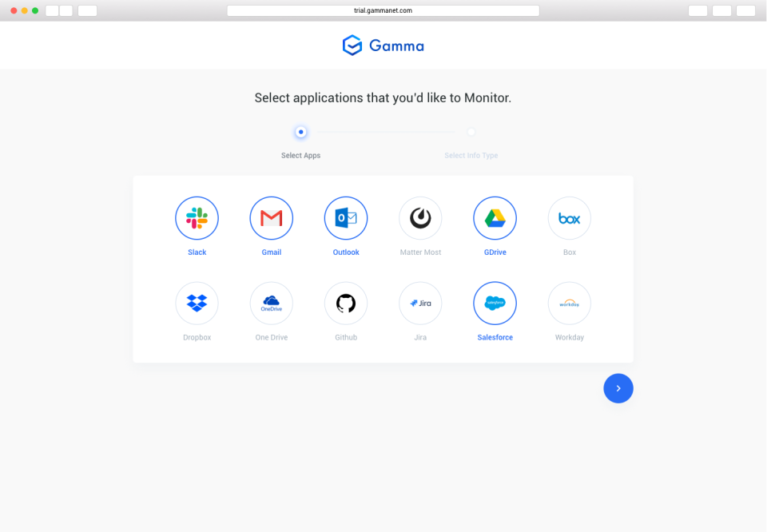Deselect the Salesforce app icon

(x=495, y=304)
